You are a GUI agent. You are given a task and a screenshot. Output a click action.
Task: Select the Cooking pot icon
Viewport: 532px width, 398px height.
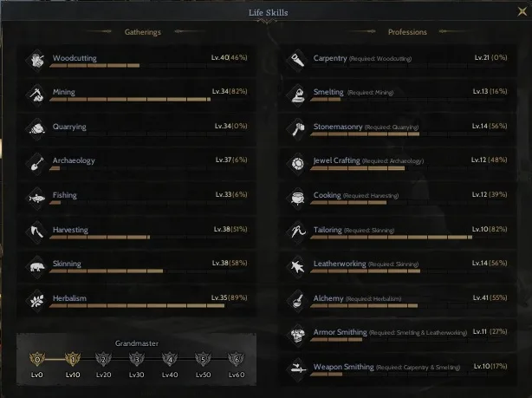pyautogui.click(x=297, y=198)
